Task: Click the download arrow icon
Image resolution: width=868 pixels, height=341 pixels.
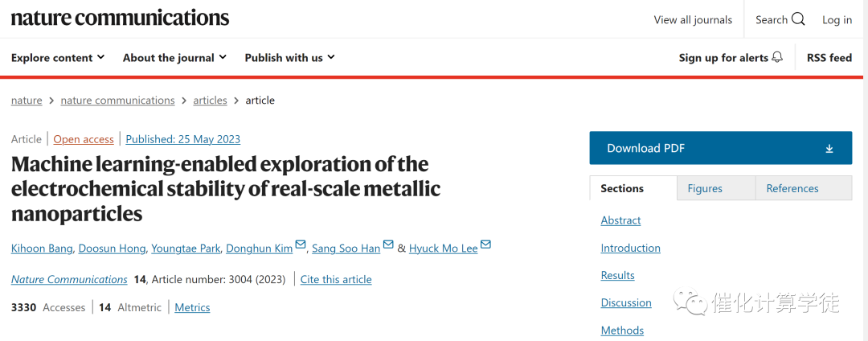Action: [829, 149]
